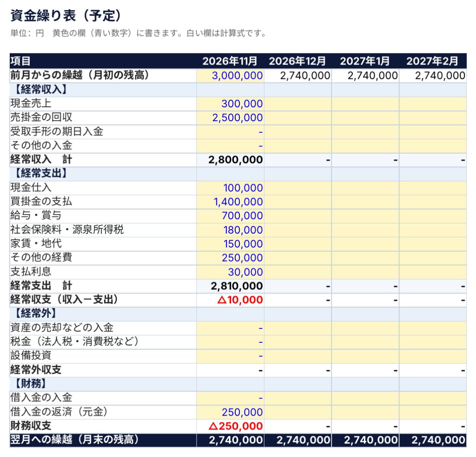This screenshot has width=476, height=457.
Task: Select 2026年12月 month-end balance 2,740,000
Action: coord(298,440)
